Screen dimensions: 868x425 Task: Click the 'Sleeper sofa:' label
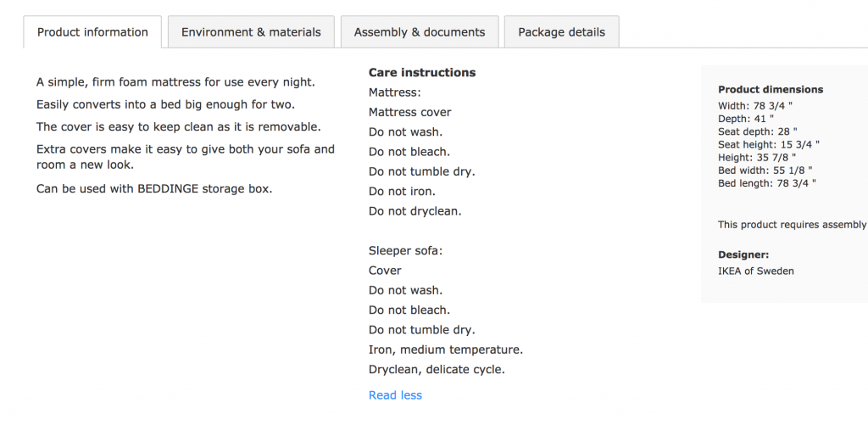pos(405,251)
